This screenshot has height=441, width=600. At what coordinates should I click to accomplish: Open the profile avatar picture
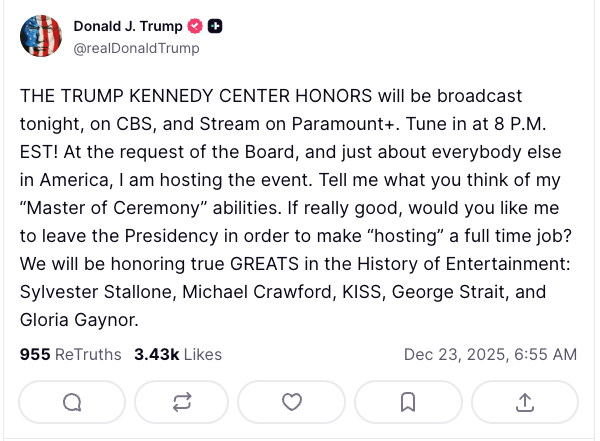point(41,36)
